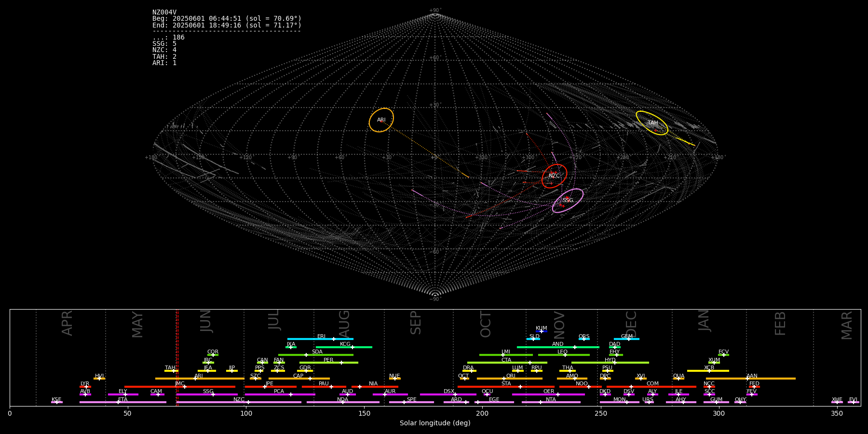Click the 'ARI: 1' count in the legend
The image size is (868, 434).
click(164, 63)
